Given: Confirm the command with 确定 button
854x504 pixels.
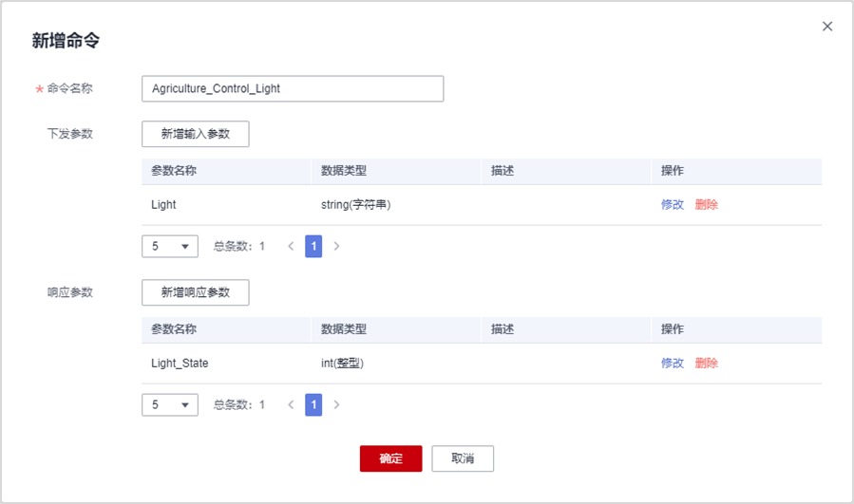Looking at the screenshot, I should [390, 458].
